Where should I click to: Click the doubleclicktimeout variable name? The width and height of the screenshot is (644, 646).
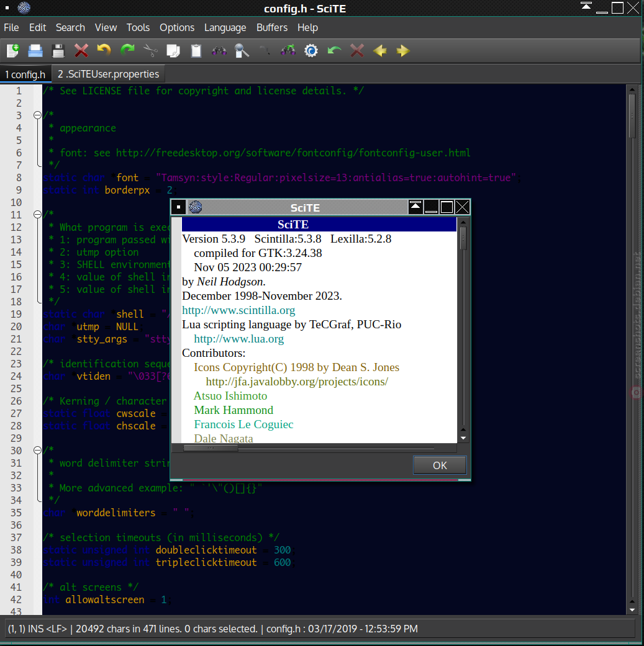206,550
